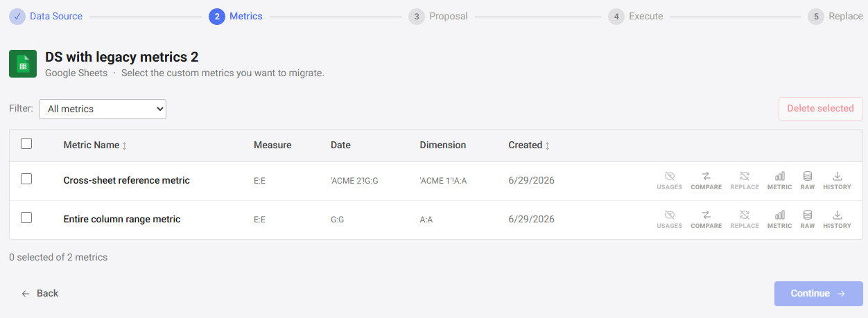Download History for Entire column range metric
This screenshot has width=868, height=318.
click(837, 220)
